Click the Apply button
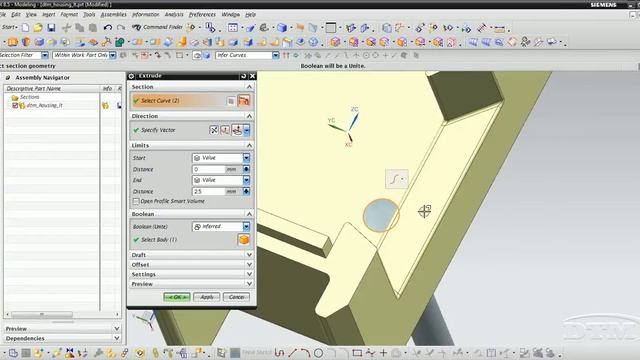 point(207,297)
